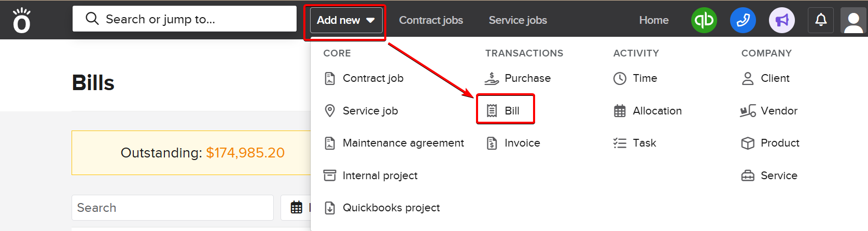
Task: Expand the Add new dropdown
Action: click(346, 20)
